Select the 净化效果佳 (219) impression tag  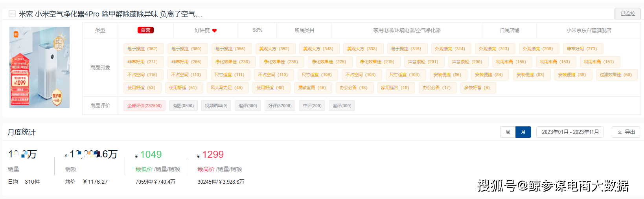tap(377, 62)
